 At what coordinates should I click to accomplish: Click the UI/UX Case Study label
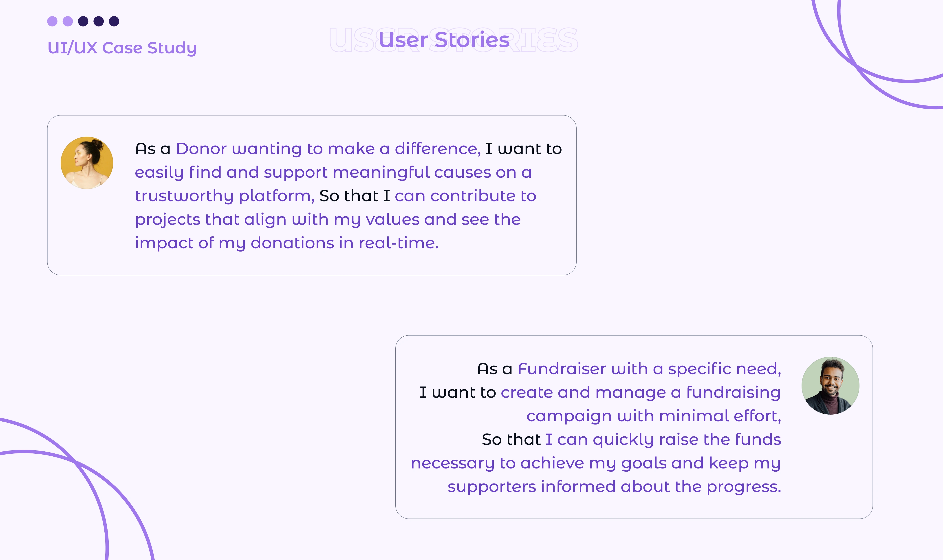122,48
